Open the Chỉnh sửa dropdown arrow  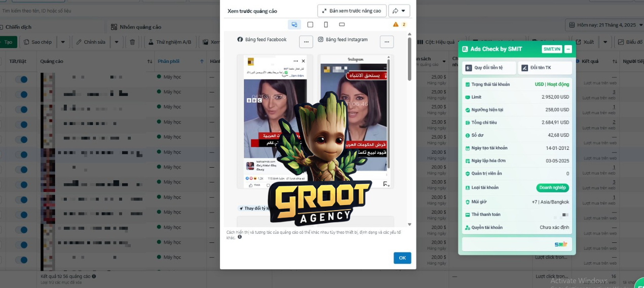[x=117, y=42]
